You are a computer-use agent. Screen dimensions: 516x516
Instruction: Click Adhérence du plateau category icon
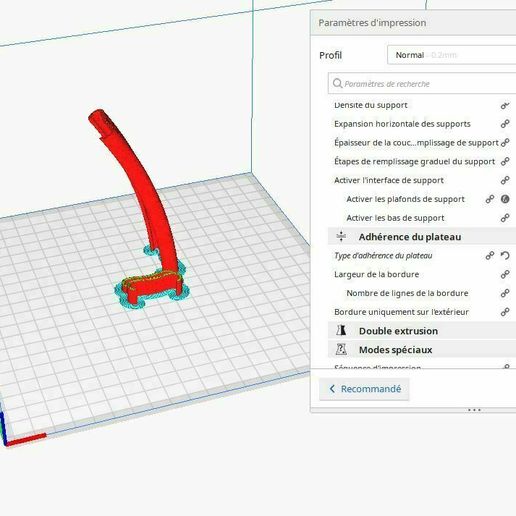tap(341, 237)
